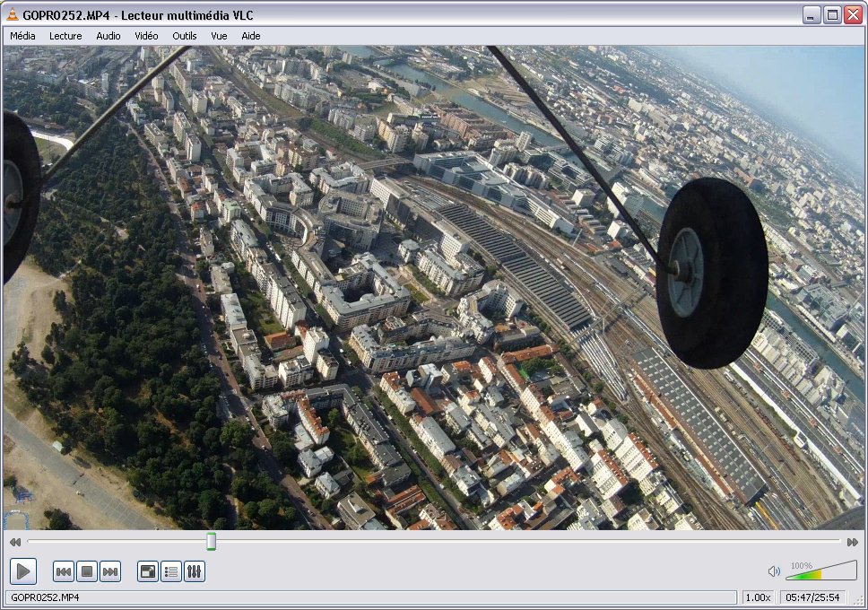
Task: Click the VLC cone title bar icon
Action: (x=13, y=15)
